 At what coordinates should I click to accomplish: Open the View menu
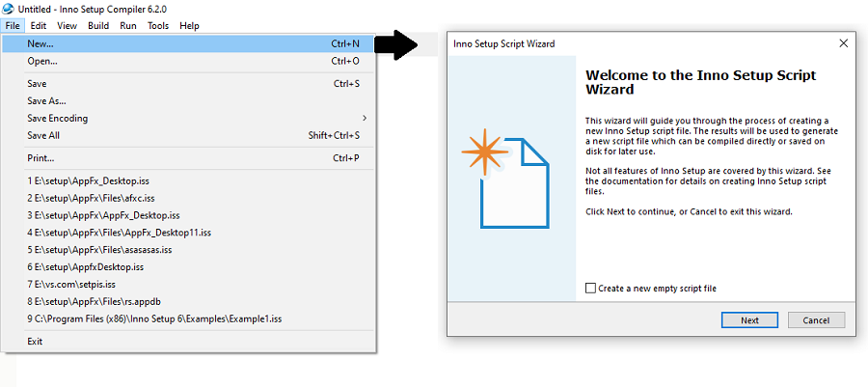[67, 25]
